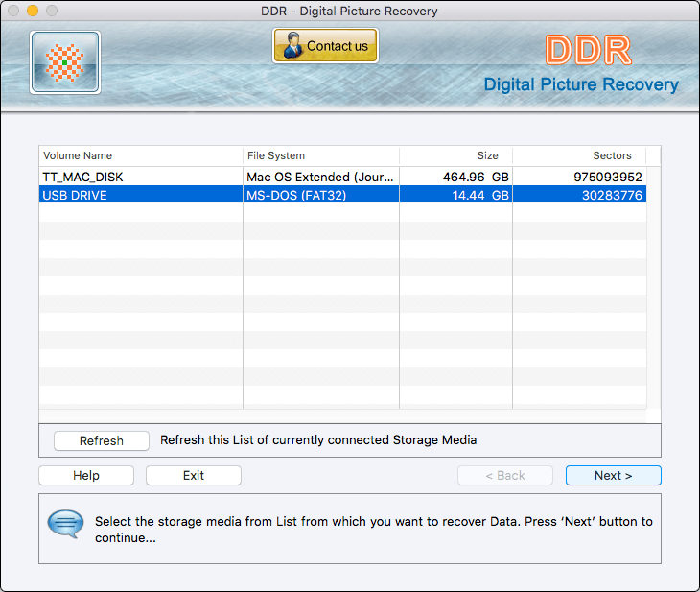Click the 30283776 sectors value
The image size is (700, 592).
[612, 195]
